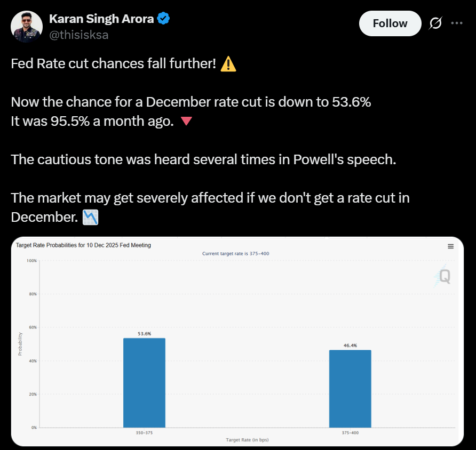
Task: Click the Current target rate subtitle
Action: click(235, 253)
